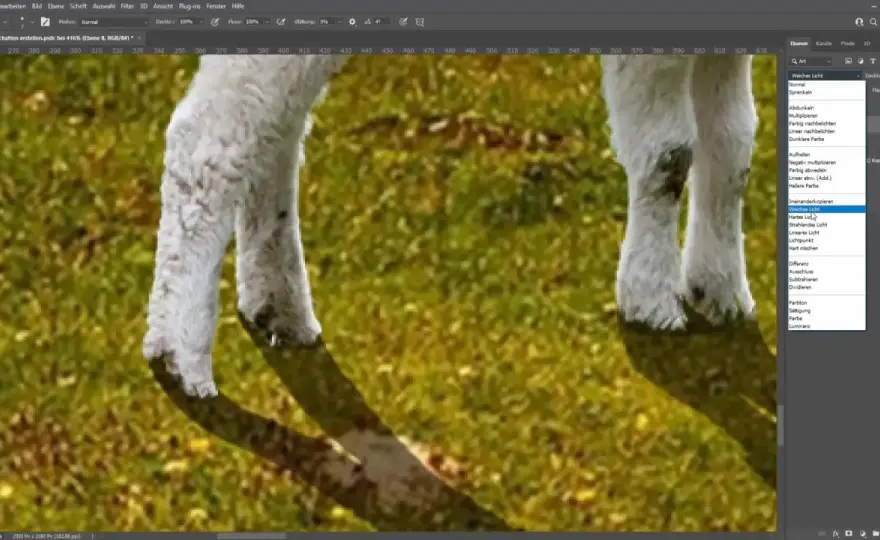Close the open document tab
Image resolution: width=880 pixels, height=540 pixels.
[140, 38]
